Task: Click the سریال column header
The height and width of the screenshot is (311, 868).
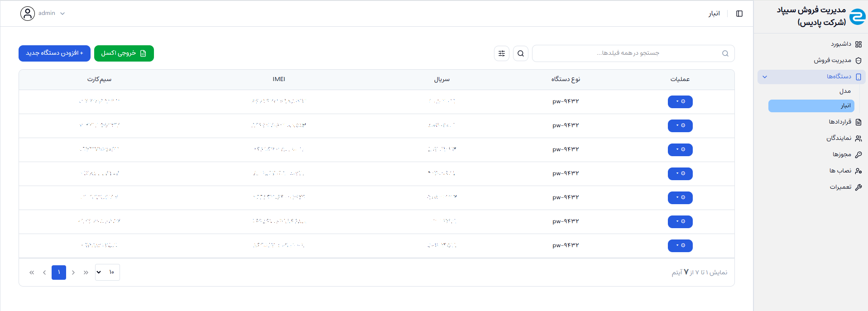Action: pyautogui.click(x=442, y=79)
